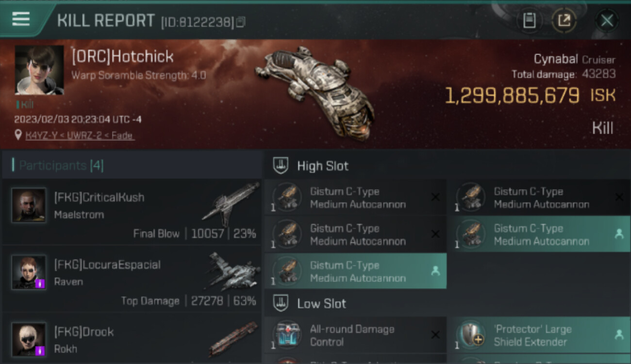This screenshot has height=364, width=631.
Task: Click the person icon on bottom-left highlighted autocannon
Action: (435, 271)
